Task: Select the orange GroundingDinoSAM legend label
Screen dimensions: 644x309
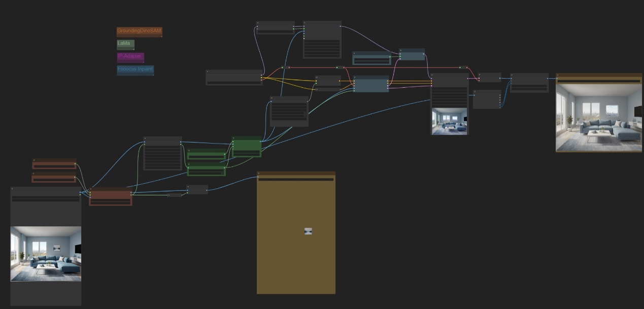Action: point(139,31)
